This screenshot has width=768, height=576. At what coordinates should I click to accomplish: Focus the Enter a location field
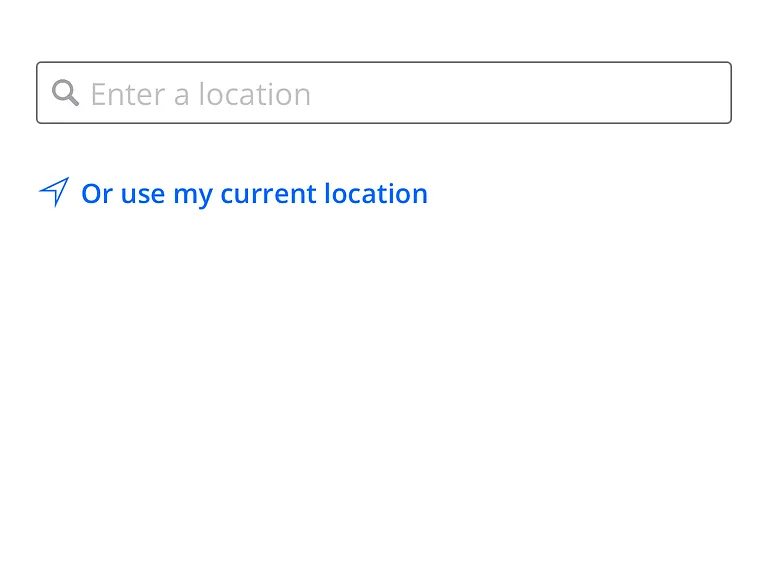click(384, 93)
